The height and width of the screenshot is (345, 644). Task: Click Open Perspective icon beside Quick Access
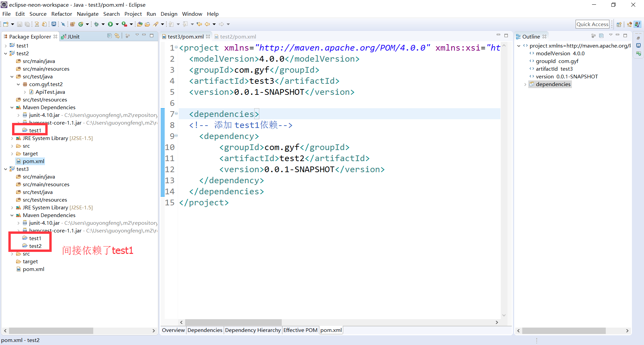pos(619,24)
